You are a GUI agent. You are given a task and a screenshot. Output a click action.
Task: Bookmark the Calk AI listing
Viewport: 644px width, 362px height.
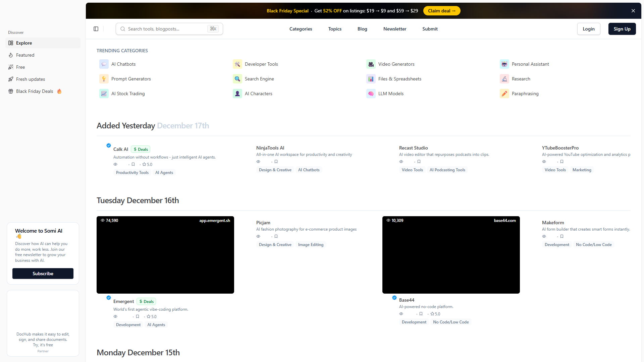[x=133, y=164]
